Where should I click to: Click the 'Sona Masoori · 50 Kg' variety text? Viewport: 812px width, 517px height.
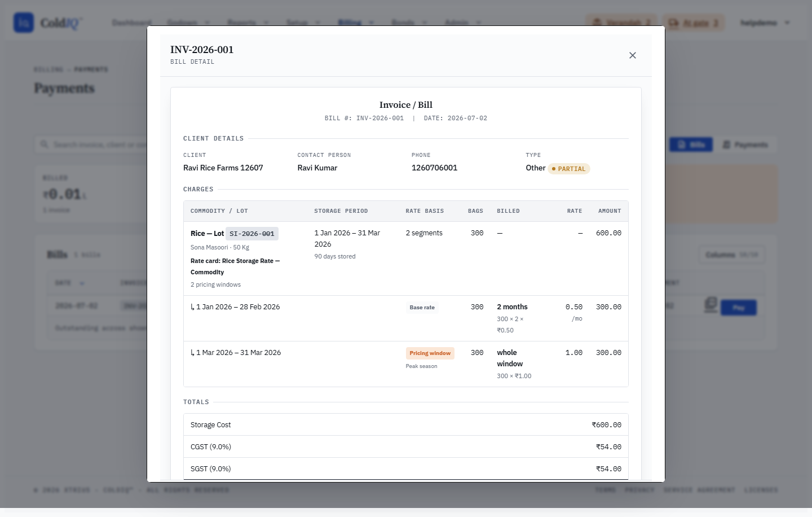click(x=220, y=248)
